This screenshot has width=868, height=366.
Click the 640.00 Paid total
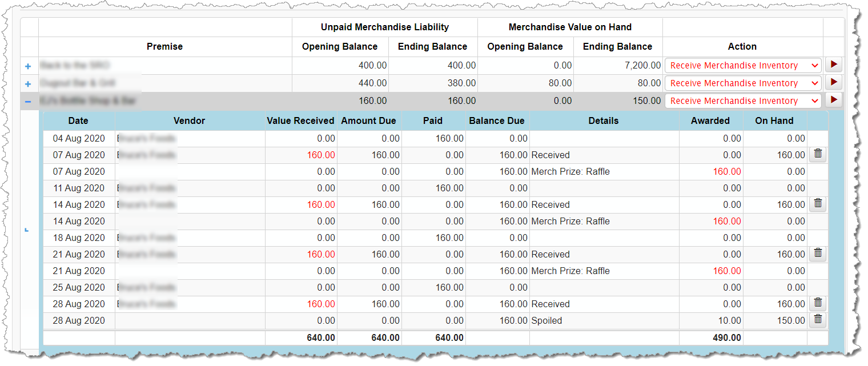449,338
